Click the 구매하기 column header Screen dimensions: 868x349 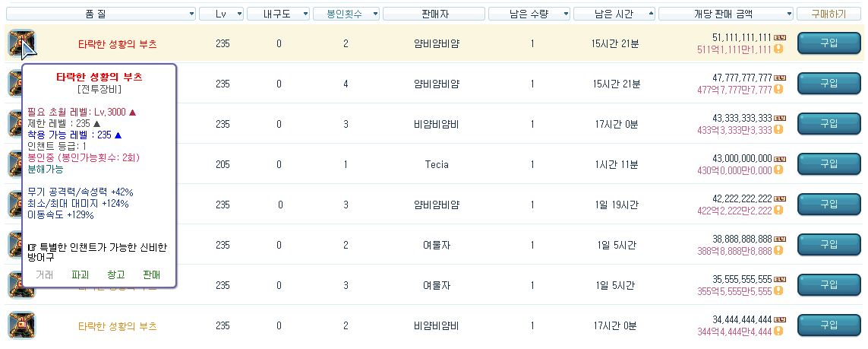[x=829, y=14]
